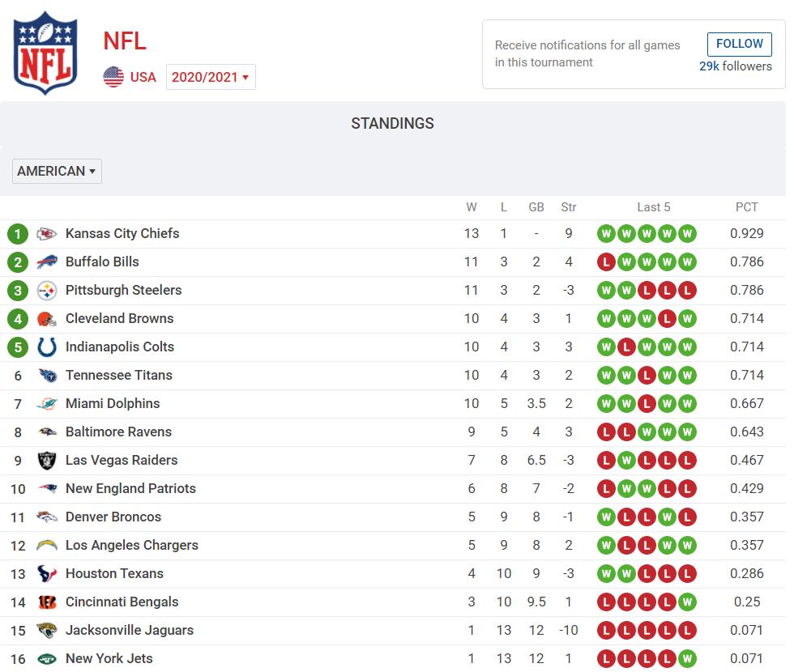Viewport: 794px width, 672px height.
Task: Click the Str column header
Action: click(569, 207)
